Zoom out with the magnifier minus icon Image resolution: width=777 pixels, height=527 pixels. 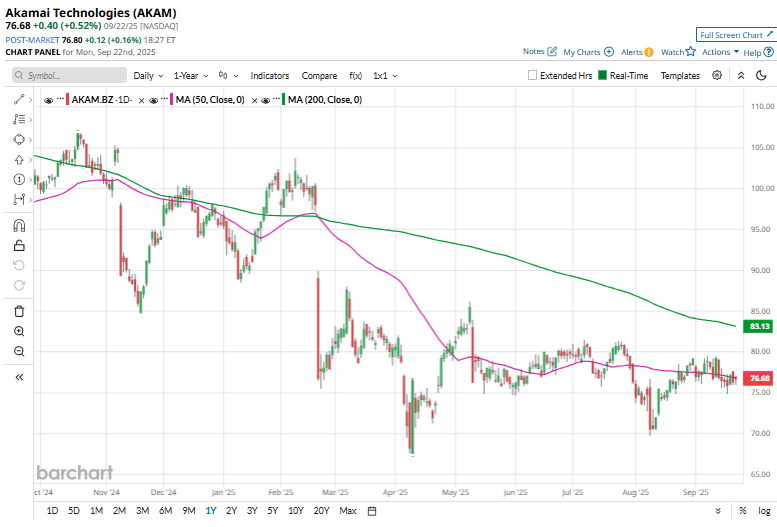[x=19, y=351]
